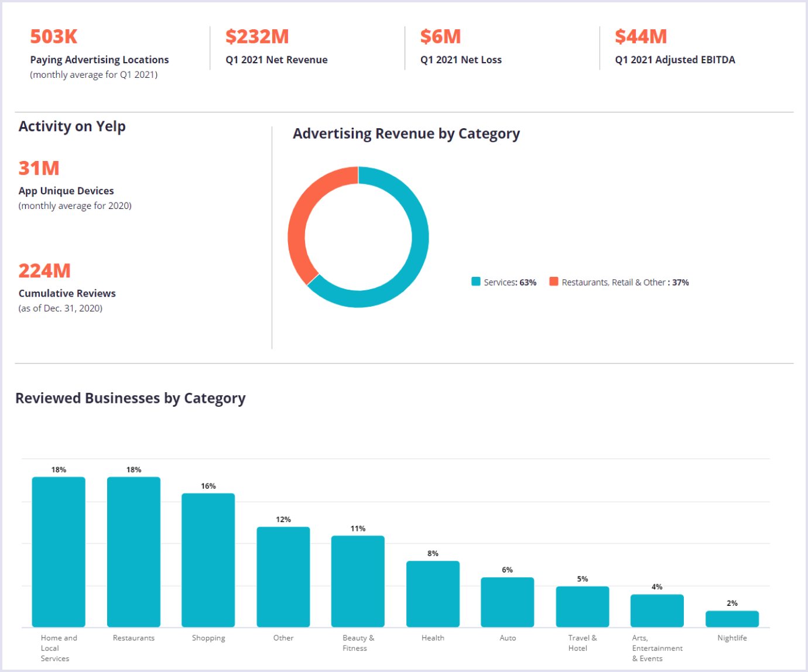Screen dimensions: 808x672
Task: Select the Auto bar at 6%
Action: (x=508, y=602)
